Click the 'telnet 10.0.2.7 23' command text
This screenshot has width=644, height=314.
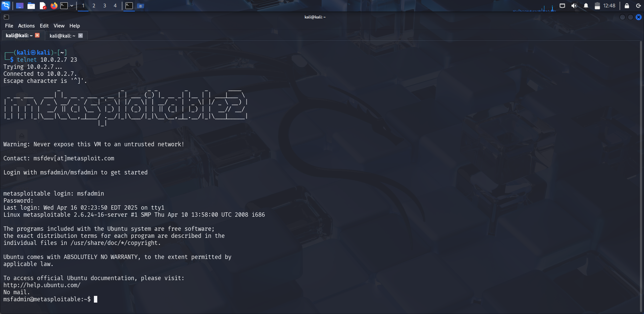(47, 60)
